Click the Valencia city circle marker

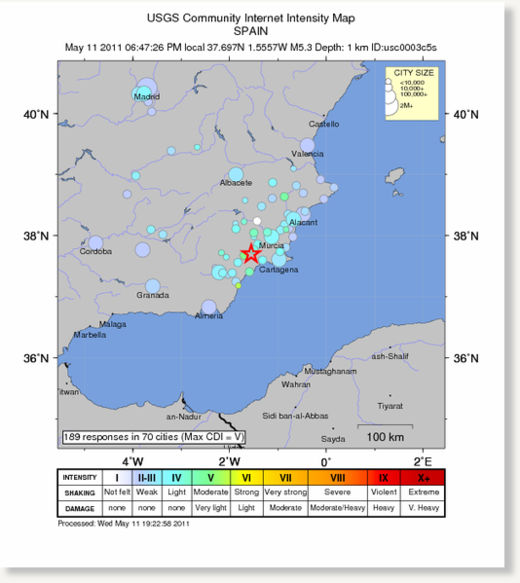(x=307, y=145)
